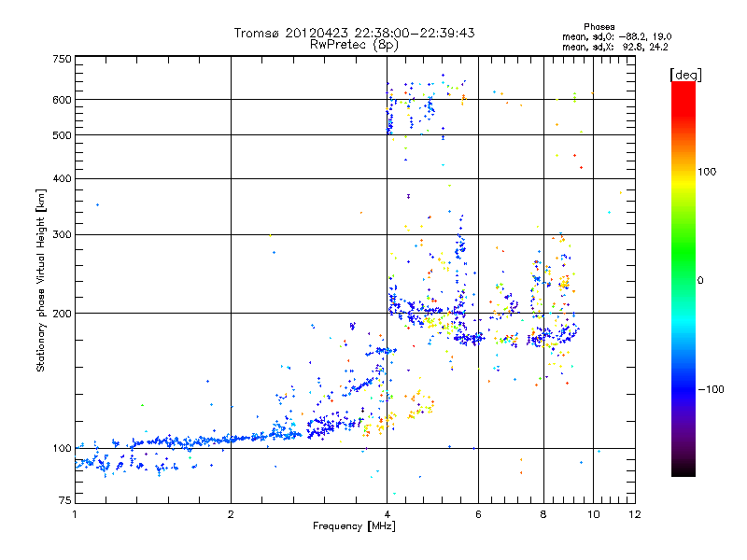Viewport: 747px width, 560px height.
Task: Click colorbar tick label "-100"
Action: coord(712,389)
